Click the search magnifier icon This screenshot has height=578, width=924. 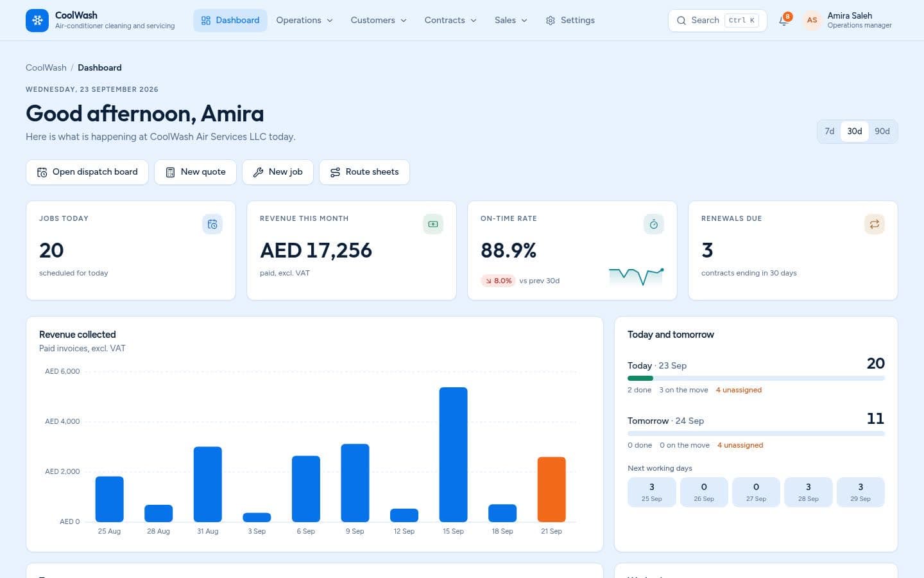click(681, 21)
